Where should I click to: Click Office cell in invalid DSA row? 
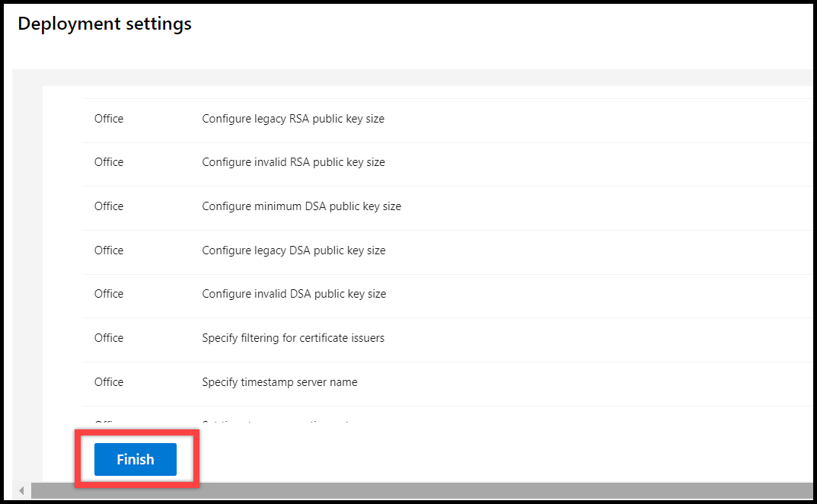point(109,294)
